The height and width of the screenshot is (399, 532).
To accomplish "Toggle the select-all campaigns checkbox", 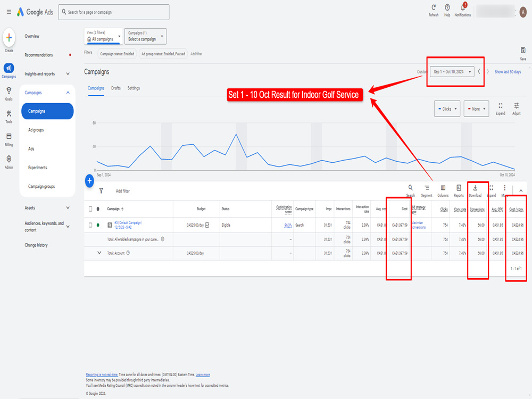I will click(x=90, y=209).
